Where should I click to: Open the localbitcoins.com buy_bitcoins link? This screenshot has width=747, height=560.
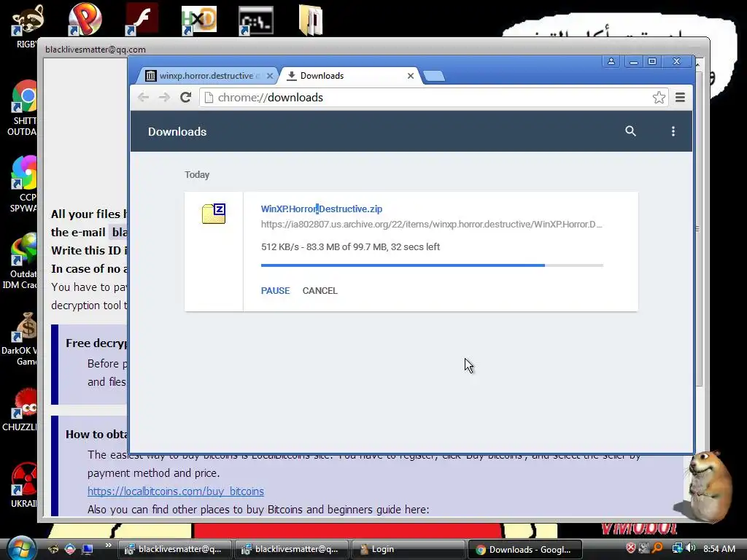[175, 491]
